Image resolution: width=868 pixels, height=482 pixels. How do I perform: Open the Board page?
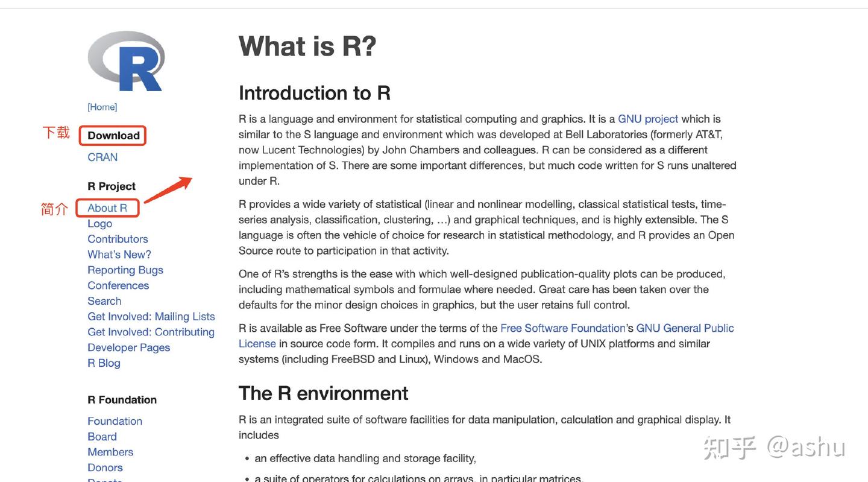pos(102,436)
